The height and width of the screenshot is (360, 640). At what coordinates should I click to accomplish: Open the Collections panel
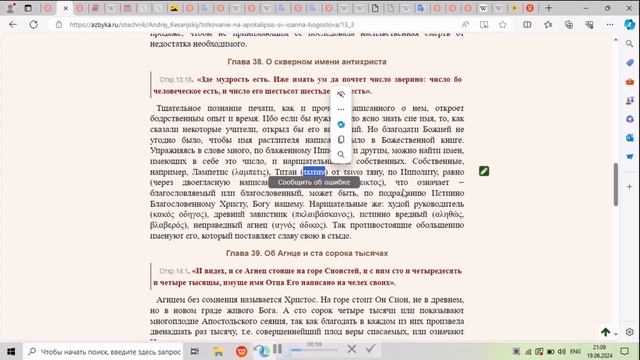pos(569,24)
